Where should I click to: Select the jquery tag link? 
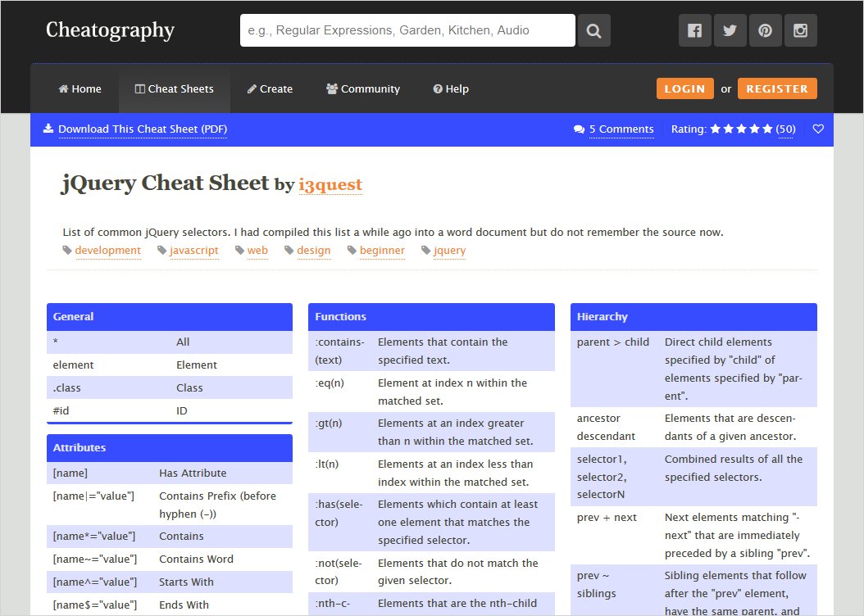(449, 251)
